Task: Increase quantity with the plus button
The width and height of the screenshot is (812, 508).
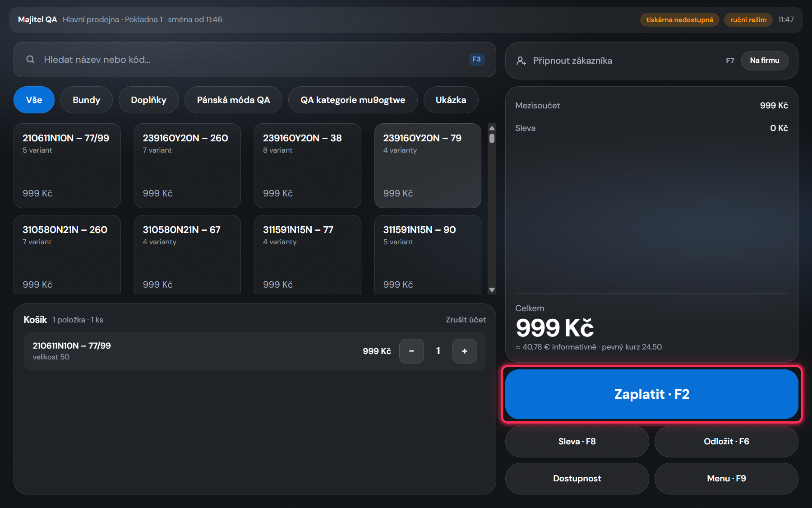Action: [x=465, y=351]
